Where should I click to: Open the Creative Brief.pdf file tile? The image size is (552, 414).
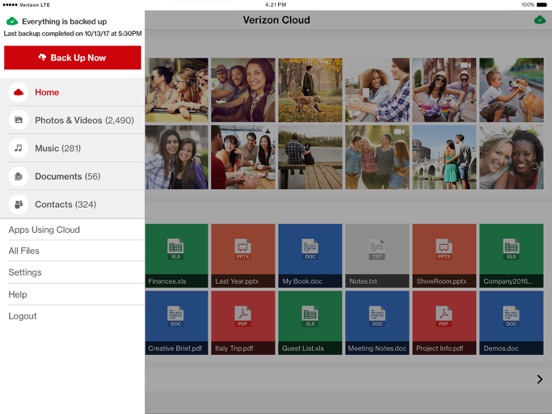(x=177, y=323)
